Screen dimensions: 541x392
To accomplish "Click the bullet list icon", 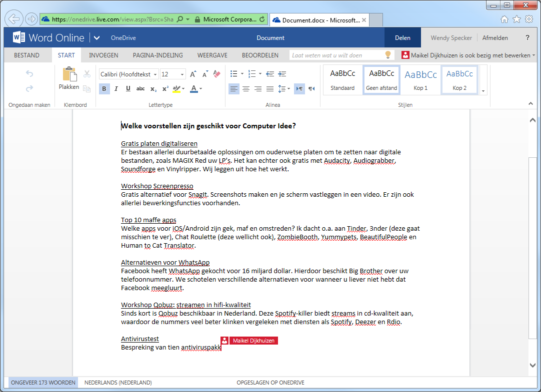I will point(234,74).
